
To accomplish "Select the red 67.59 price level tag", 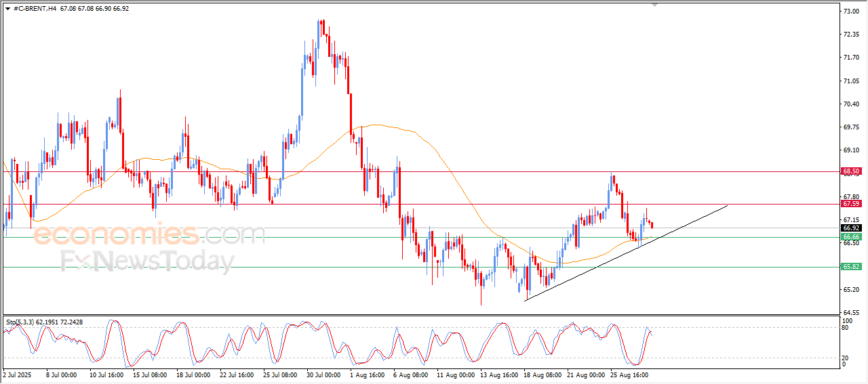I will point(851,203).
